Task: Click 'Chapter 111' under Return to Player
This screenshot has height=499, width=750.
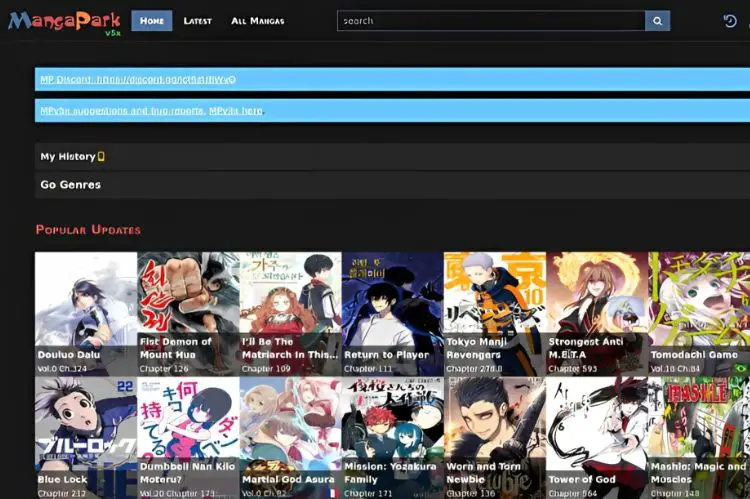Action: tap(368, 369)
